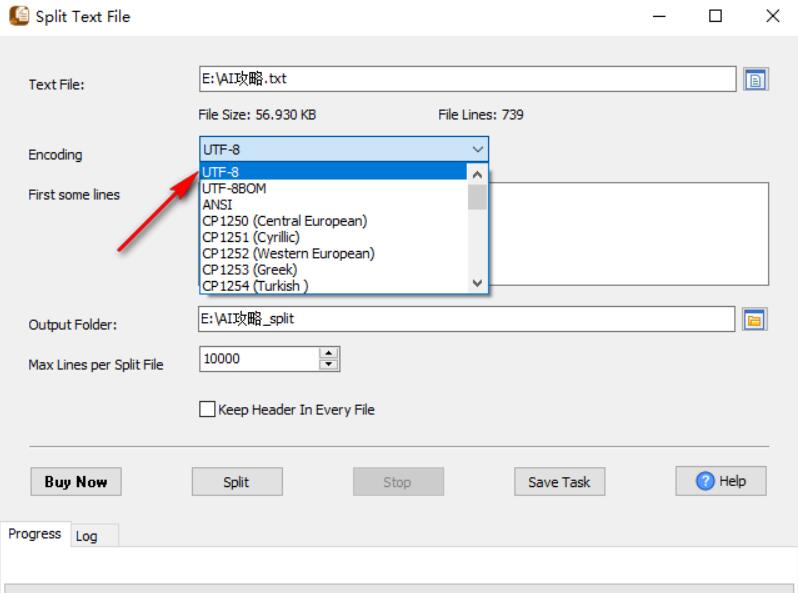Close the Split Text File window

click(x=773, y=16)
